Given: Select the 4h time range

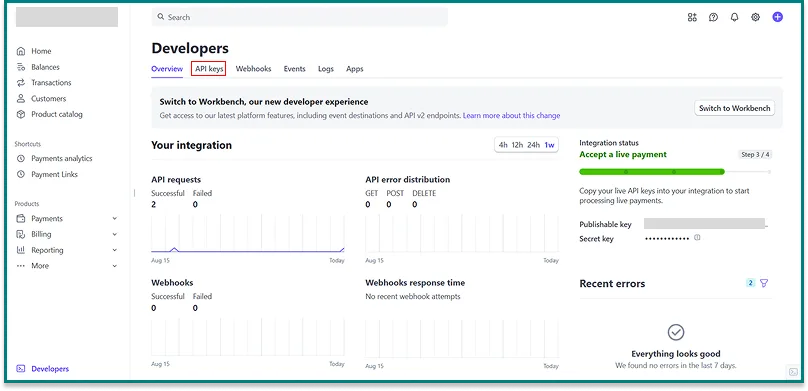Looking at the screenshot, I should point(503,145).
